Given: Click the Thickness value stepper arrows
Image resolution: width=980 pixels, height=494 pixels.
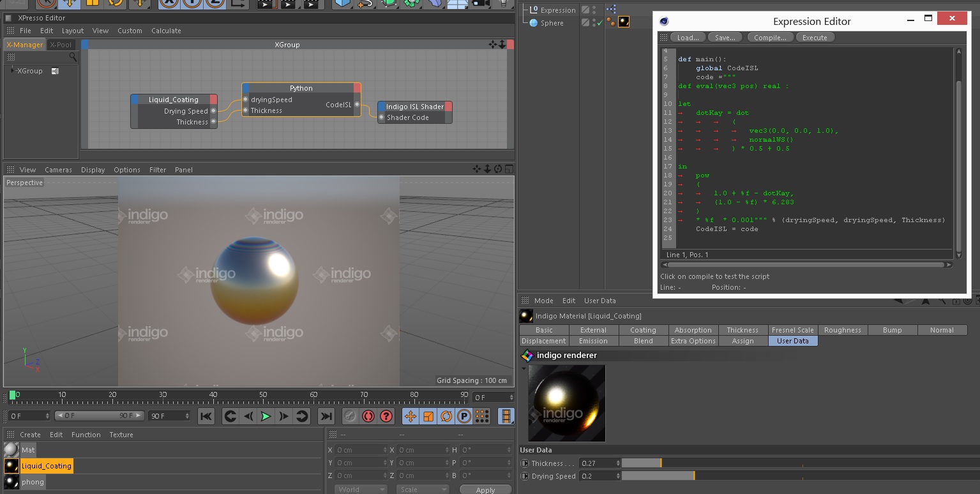Looking at the screenshot, I should [x=617, y=463].
